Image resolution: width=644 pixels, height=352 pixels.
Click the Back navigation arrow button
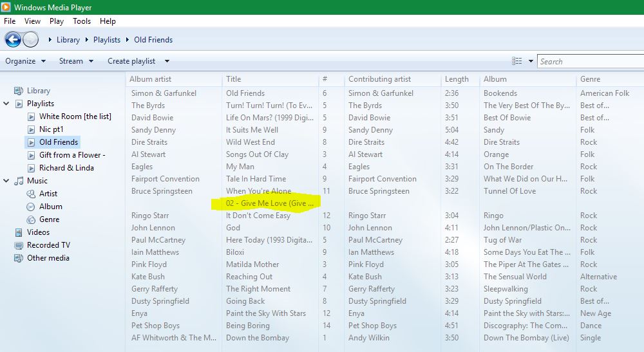(13, 40)
